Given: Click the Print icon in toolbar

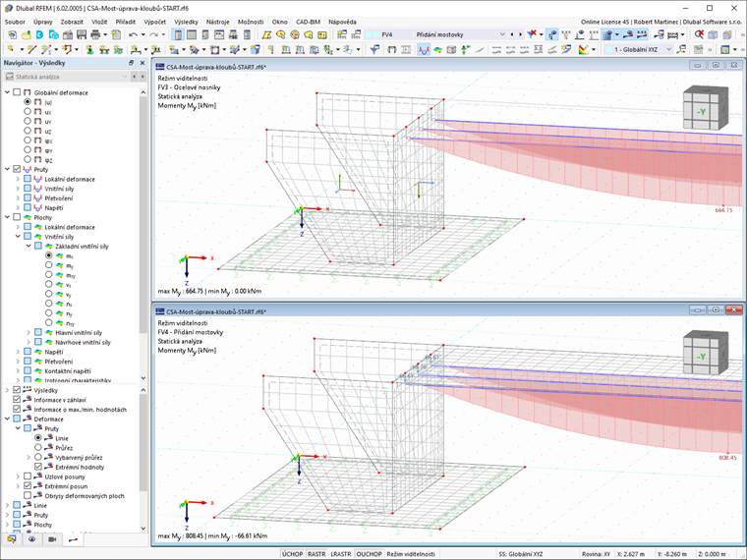Looking at the screenshot, I should (95, 34).
